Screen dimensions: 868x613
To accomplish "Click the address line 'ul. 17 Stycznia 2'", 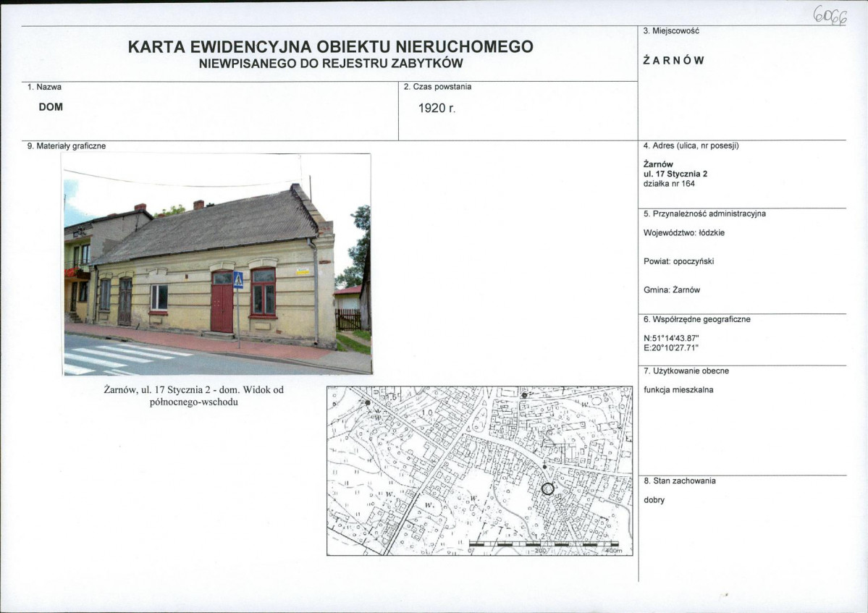I will point(675,174).
